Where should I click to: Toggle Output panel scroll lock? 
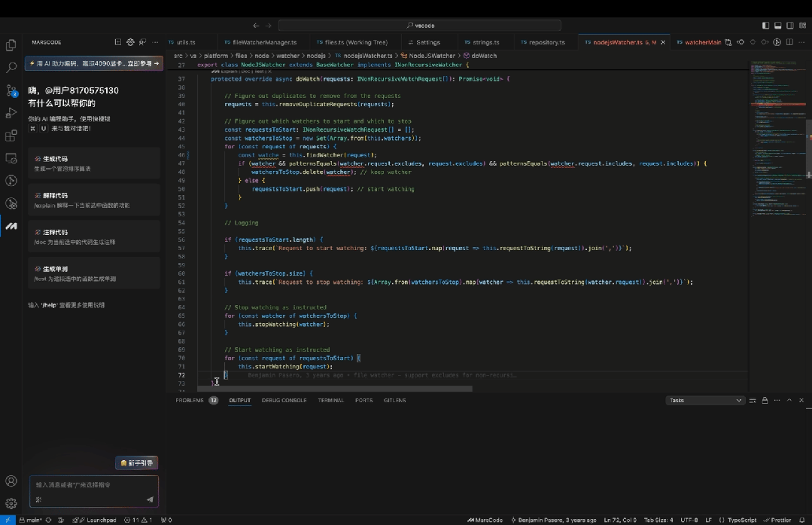click(x=765, y=400)
